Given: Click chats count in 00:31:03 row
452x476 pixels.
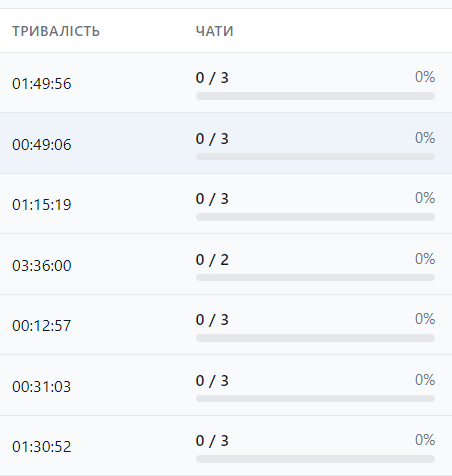Looking at the screenshot, I should coord(212,381).
